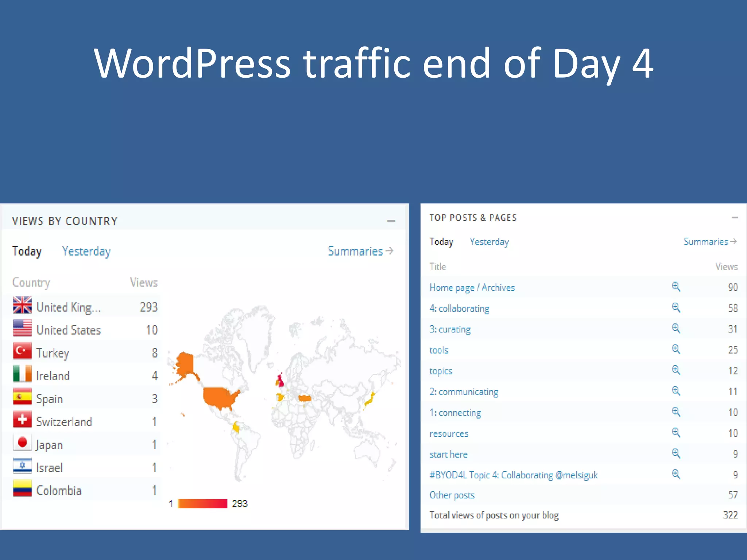Click the Title column header
The height and width of the screenshot is (560, 747).
click(438, 267)
